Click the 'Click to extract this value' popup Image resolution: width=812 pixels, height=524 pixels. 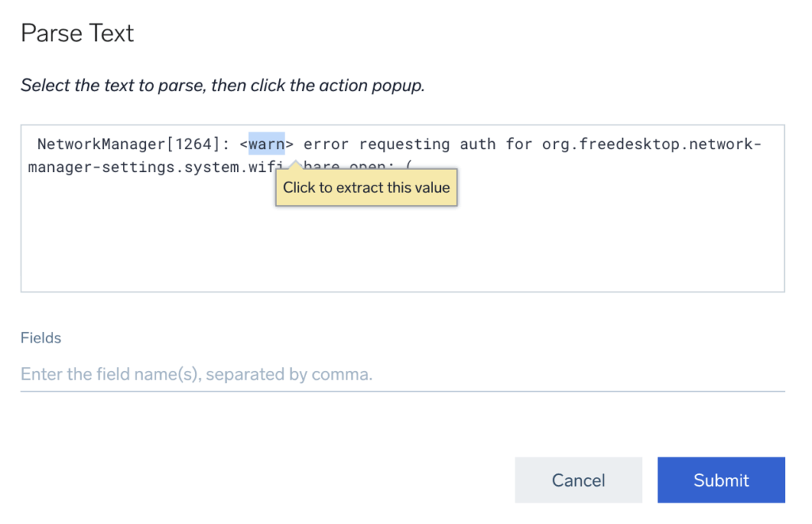click(366, 188)
